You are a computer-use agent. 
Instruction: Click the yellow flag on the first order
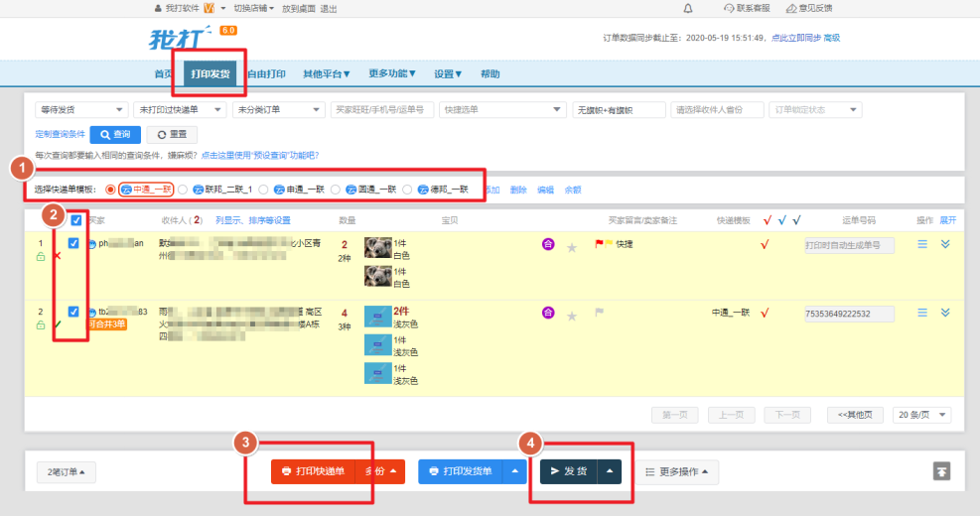(608, 244)
